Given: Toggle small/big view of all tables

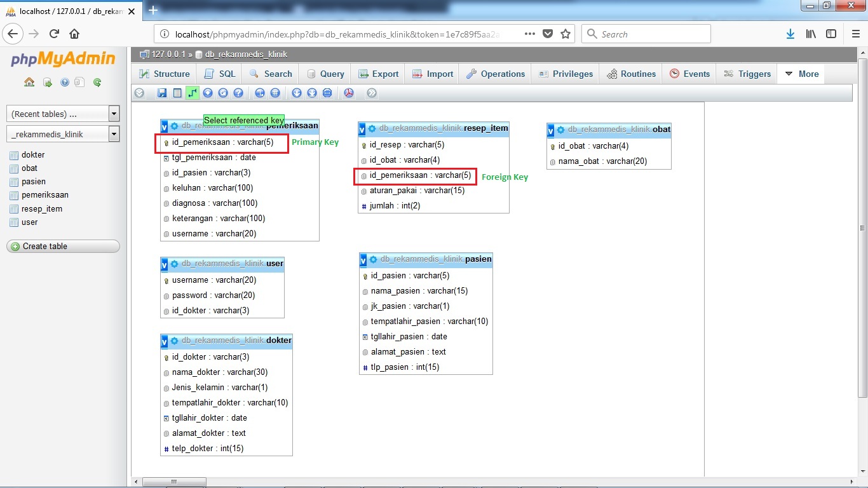Looking at the screenshot, I should pyautogui.click(x=296, y=93).
